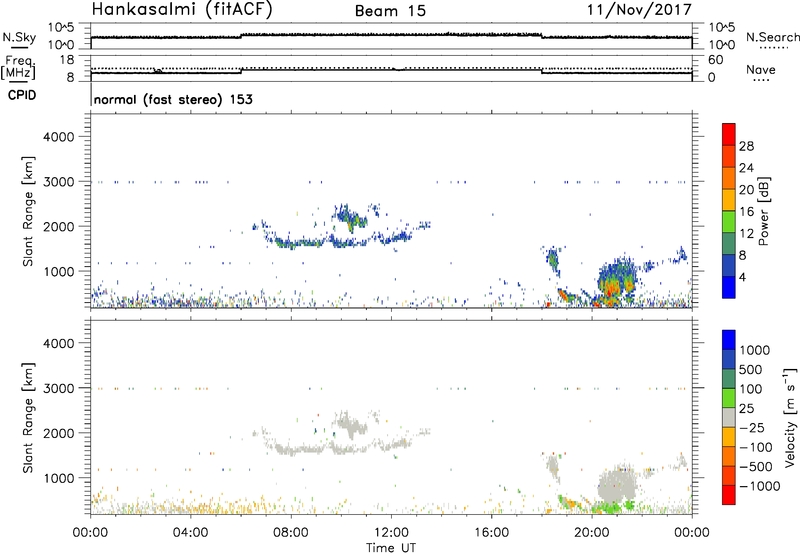
Task: Click the velocity colorbar "-25" label
Action: click(x=752, y=427)
